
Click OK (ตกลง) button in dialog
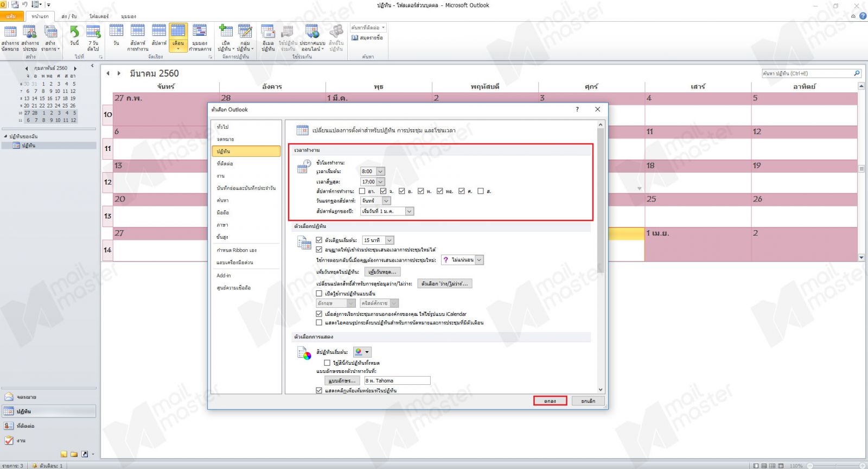tap(550, 401)
